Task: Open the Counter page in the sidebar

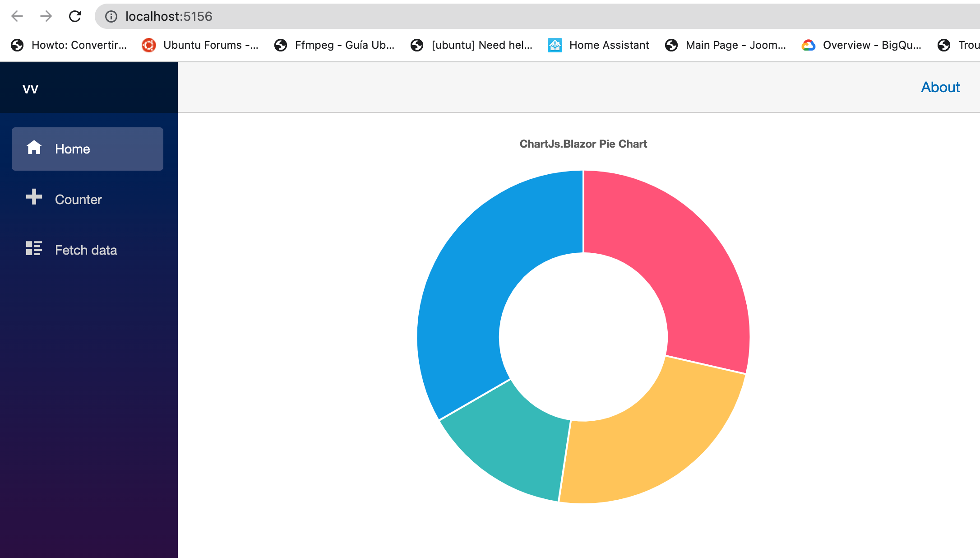Action: click(x=88, y=200)
